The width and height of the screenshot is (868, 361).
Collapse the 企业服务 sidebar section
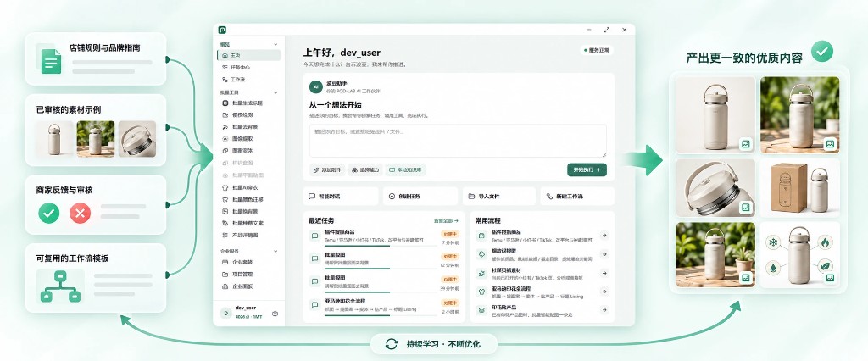(x=275, y=252)
